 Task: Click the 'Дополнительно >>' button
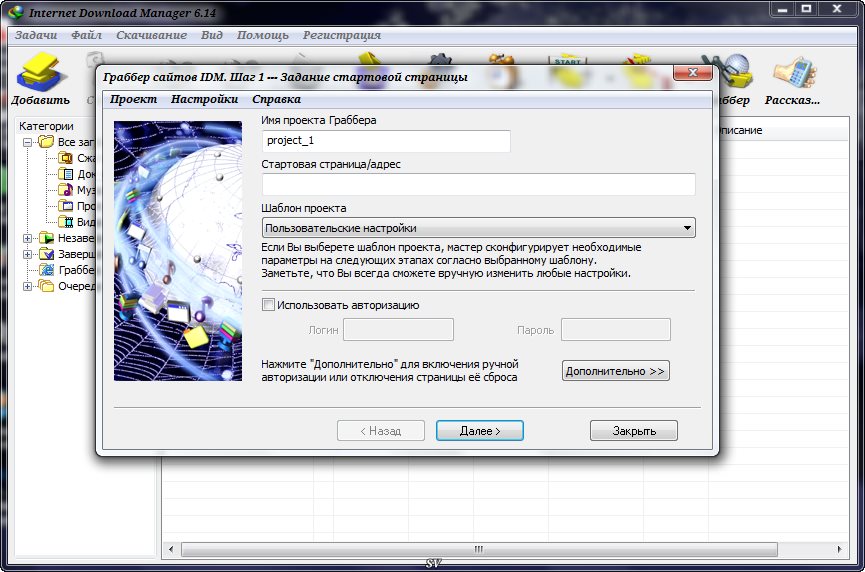point(616,371)
